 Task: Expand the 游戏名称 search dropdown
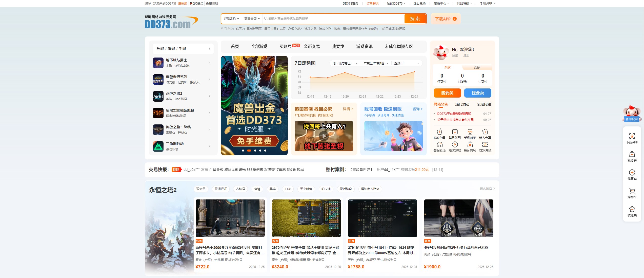click(x=231, y=18)
